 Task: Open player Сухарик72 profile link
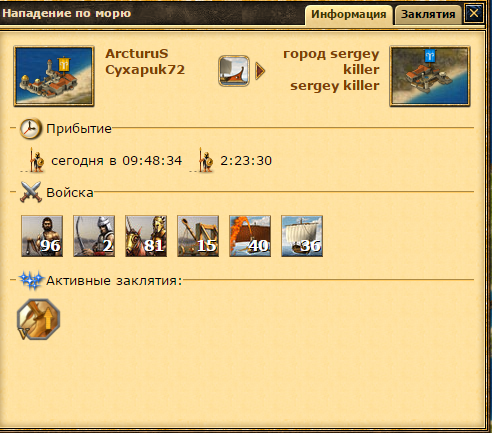145,70
